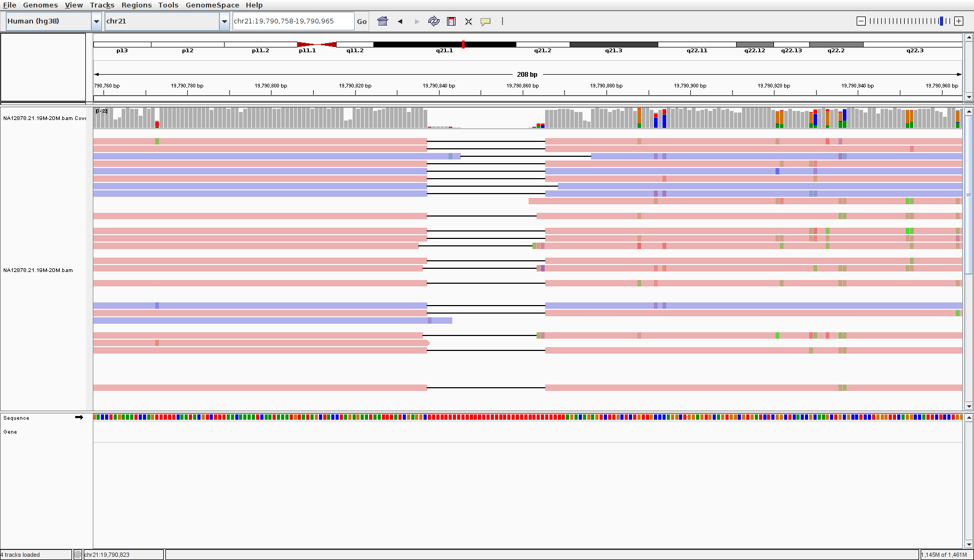The height and width of the screenshot is (560, 974).
Task: Open the Tracks menu
Action: pyautogui.click(x=101, y=5)
